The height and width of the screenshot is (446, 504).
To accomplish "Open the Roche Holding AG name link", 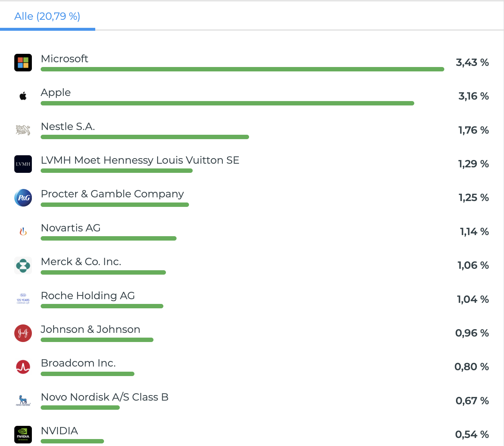I will [88, 296].
